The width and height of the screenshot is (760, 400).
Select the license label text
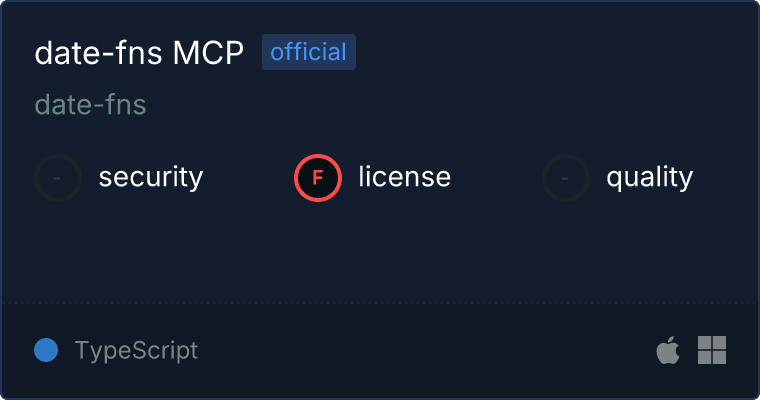[x=405, y=176]
